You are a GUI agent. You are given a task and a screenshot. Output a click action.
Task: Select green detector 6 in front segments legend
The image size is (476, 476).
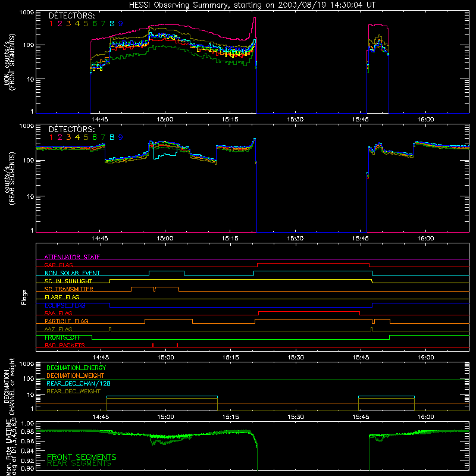(x=95, y=24)
